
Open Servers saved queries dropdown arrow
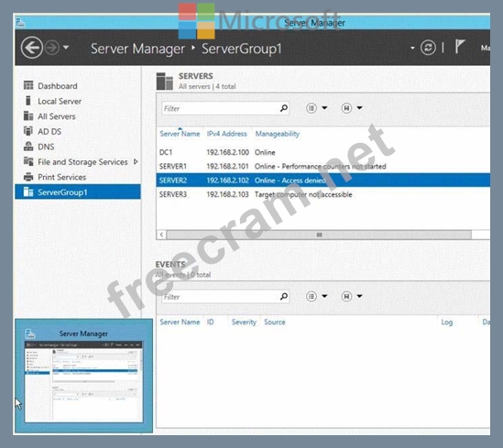pyautogui.click(x=359, y=108)
